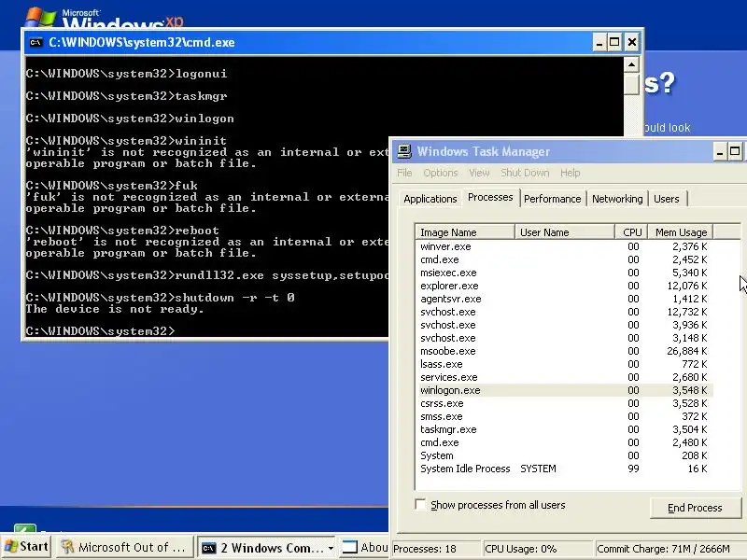The width and height of the screenshot is (747, 560).
Task: Click the Processes: 18 status bar entry
Action: point(436,549)
